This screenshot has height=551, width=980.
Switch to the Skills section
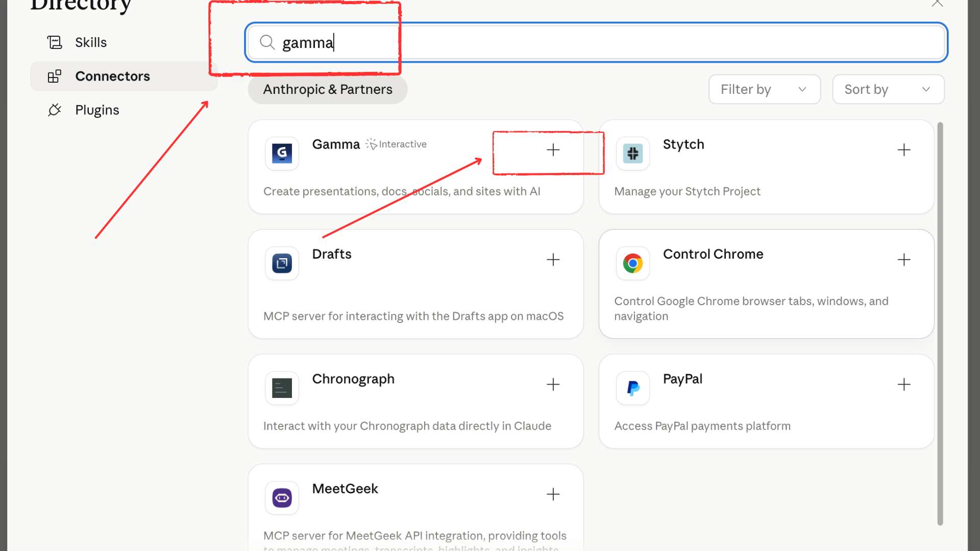[91, 42]
